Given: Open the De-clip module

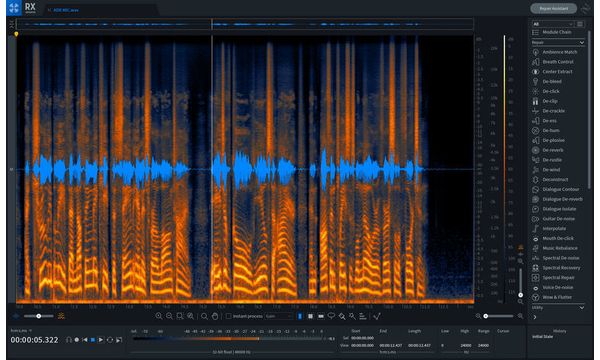Looking at the screenshot, I should [545, 101].
